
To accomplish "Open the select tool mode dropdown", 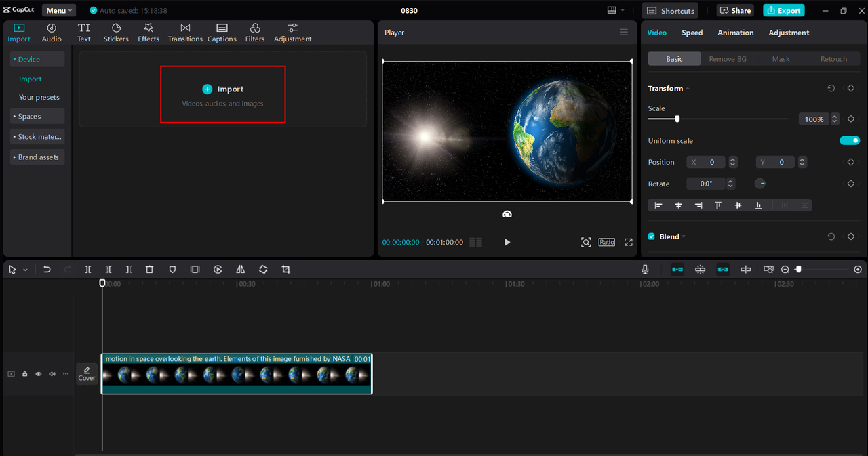I will [x=26, y=270].
